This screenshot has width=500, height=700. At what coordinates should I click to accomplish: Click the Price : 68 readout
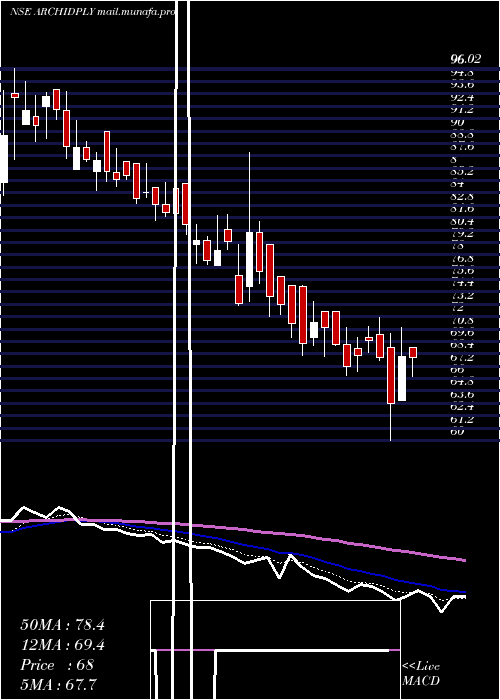point(57,665)
